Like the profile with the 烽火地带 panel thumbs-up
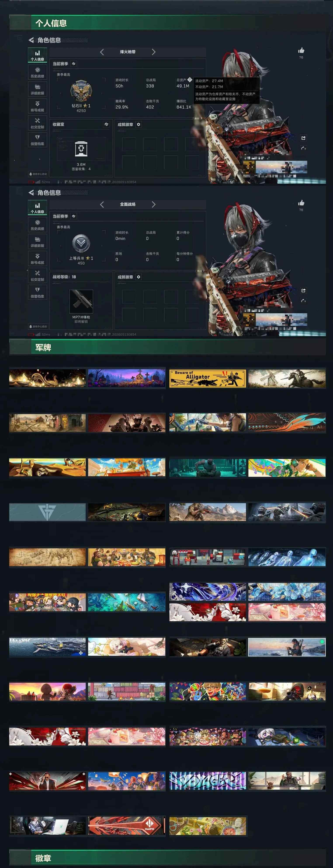Image resolution: width=333 pixels, height=868 pixels. click(301, 51)
